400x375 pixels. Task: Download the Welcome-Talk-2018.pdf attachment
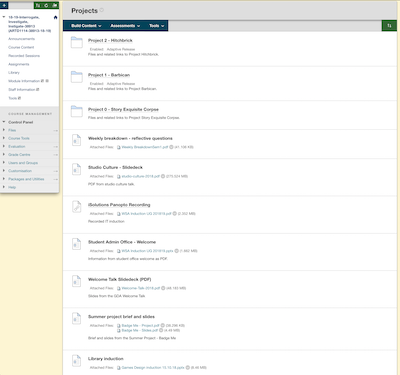[141, 288]
